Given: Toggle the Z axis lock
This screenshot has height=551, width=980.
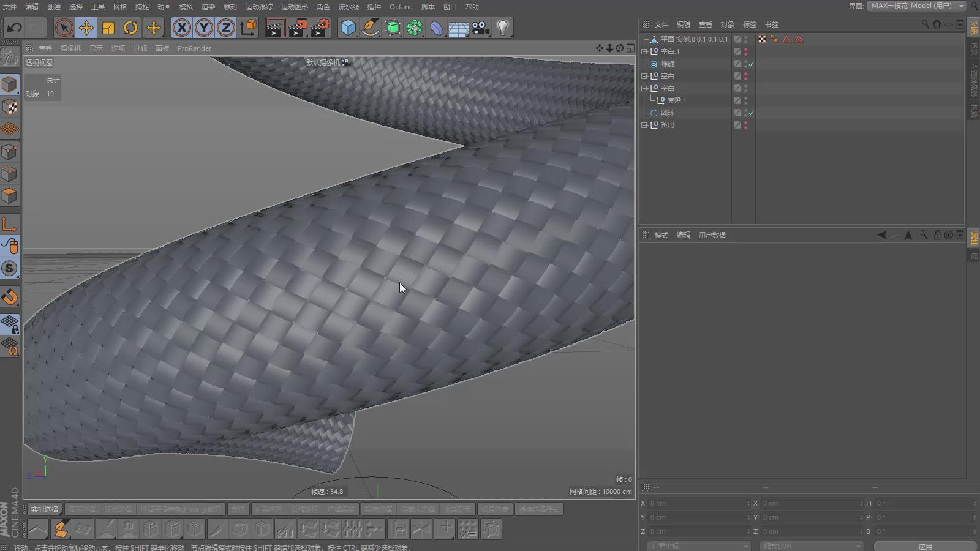Looking at the screenshot, I should point(226,28).
